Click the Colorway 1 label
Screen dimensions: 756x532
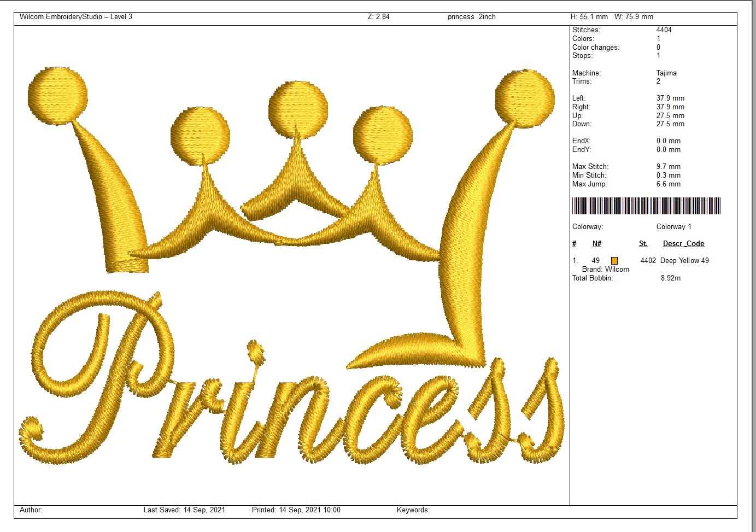tap(673, 227)
